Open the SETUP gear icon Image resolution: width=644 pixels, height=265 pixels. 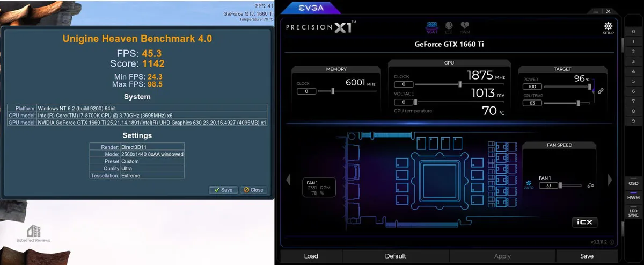click(608, 28)
